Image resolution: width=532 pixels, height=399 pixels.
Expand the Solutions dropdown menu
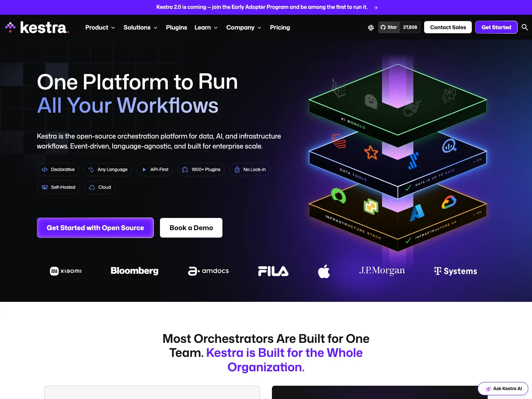coord(140,27)
